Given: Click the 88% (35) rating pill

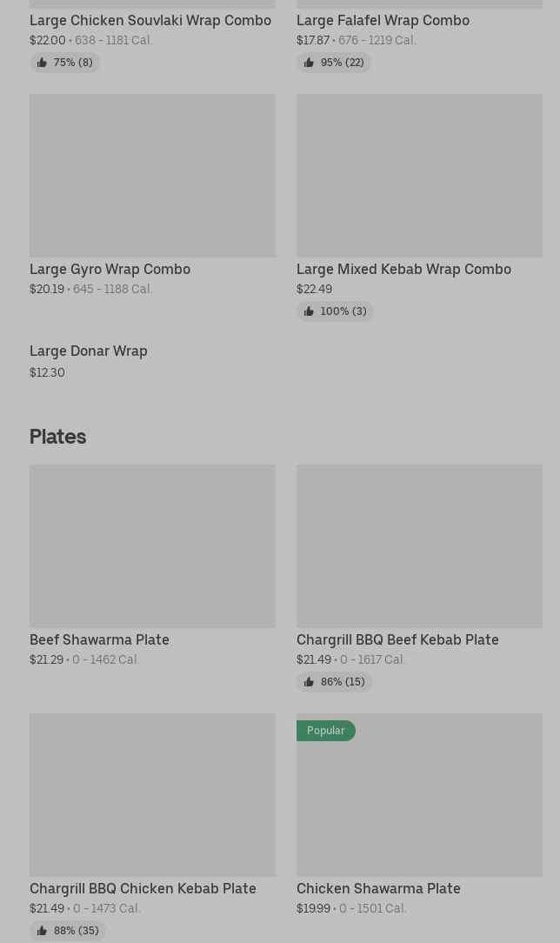Looking at the screenshot, I should click(68, 930).
